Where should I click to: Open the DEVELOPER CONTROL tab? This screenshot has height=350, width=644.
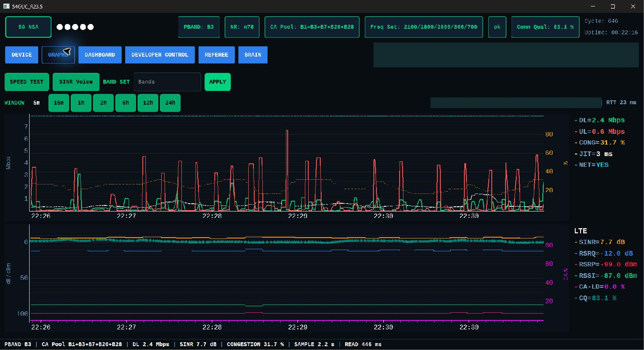160,55
